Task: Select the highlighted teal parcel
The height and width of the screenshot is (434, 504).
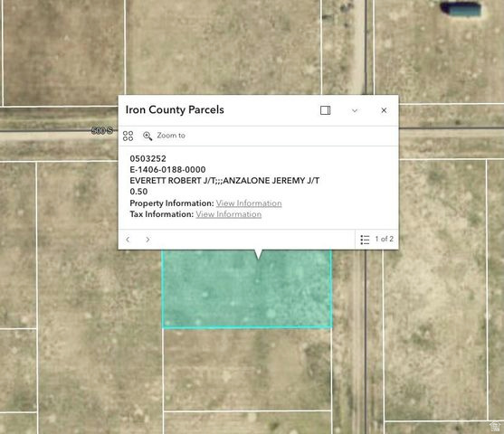Action: coord(247,289)
